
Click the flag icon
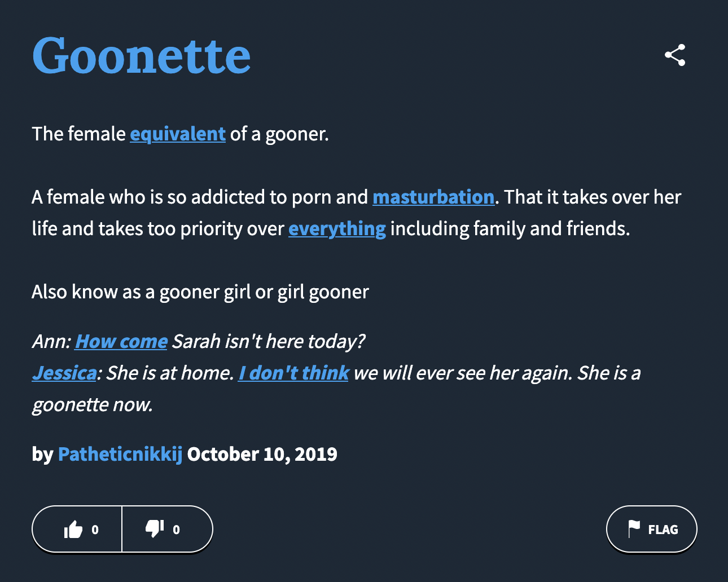634,529
